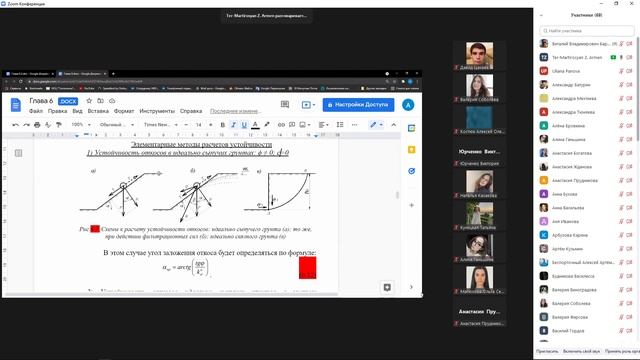The image size is (640, 360).
Task: Select Давид Цанава video thumbnail
Action: click(480, 56)
